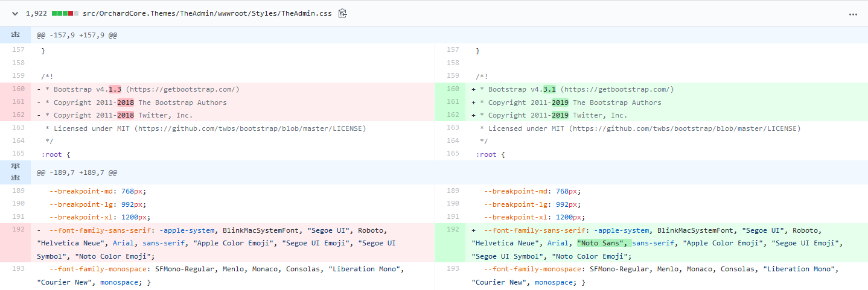This screenshot has width=868, height=290.
Task: Click the diffstat colored squares indicator
Action: (65, 13)
